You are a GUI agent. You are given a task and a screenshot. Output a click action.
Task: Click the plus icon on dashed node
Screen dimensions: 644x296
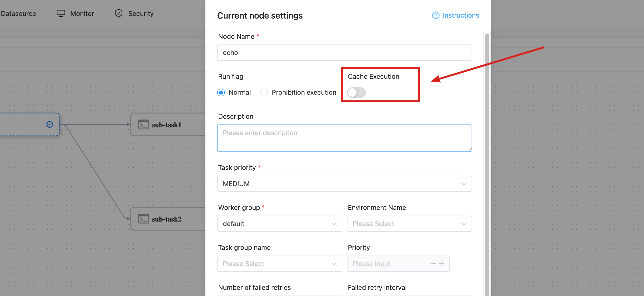(50, 124)
